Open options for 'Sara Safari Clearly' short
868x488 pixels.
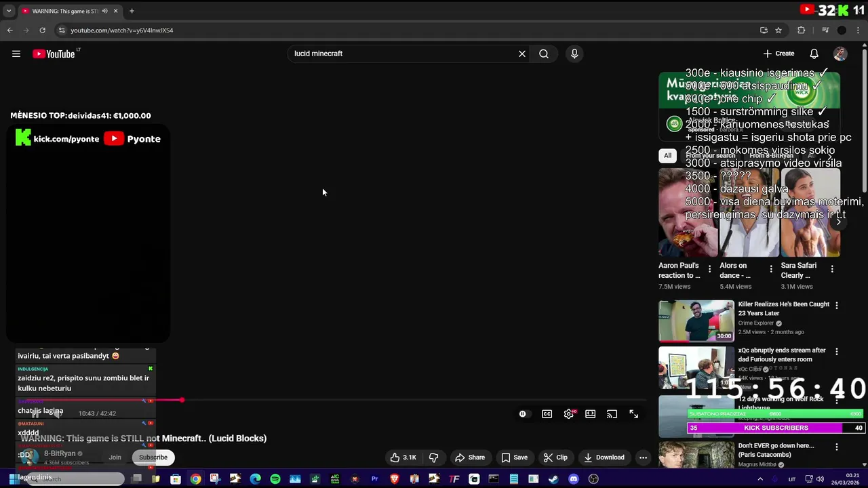click(x=832, y=269)
